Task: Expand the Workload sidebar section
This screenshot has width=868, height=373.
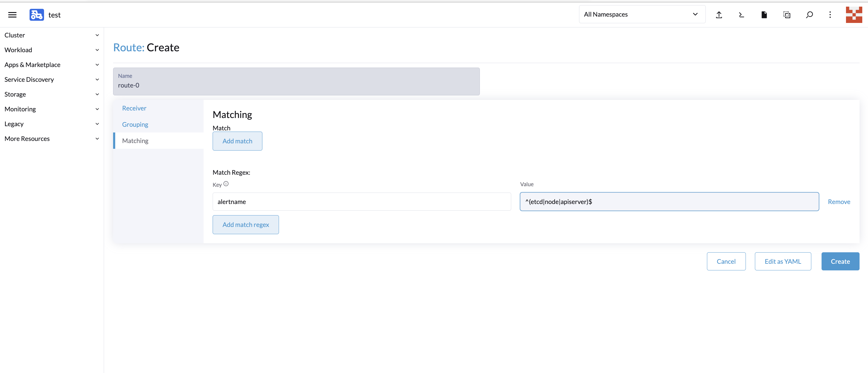Action: 52,50
